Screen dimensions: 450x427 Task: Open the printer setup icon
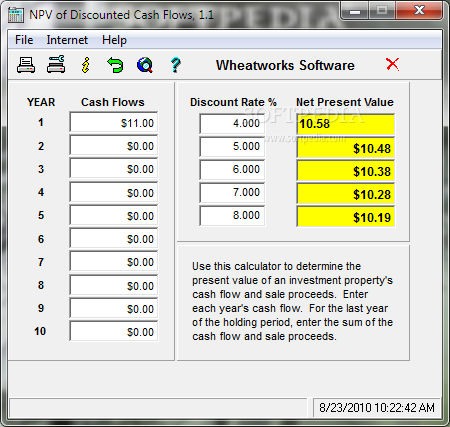(x=56, y=64)
